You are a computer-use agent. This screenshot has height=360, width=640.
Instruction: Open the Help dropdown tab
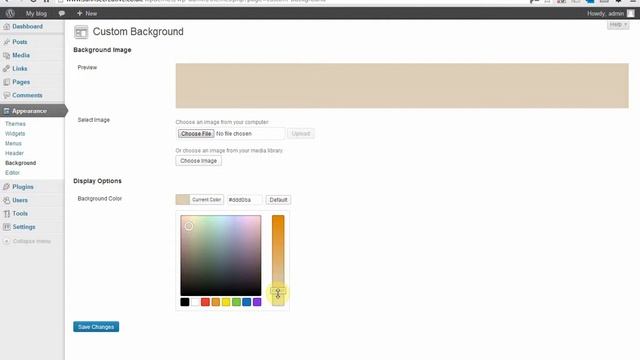point(618,25)
